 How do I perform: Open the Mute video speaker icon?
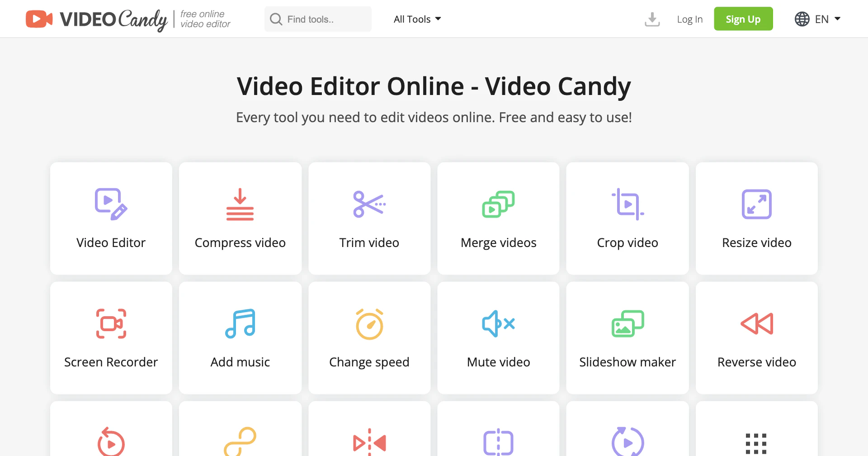[498, 323]
